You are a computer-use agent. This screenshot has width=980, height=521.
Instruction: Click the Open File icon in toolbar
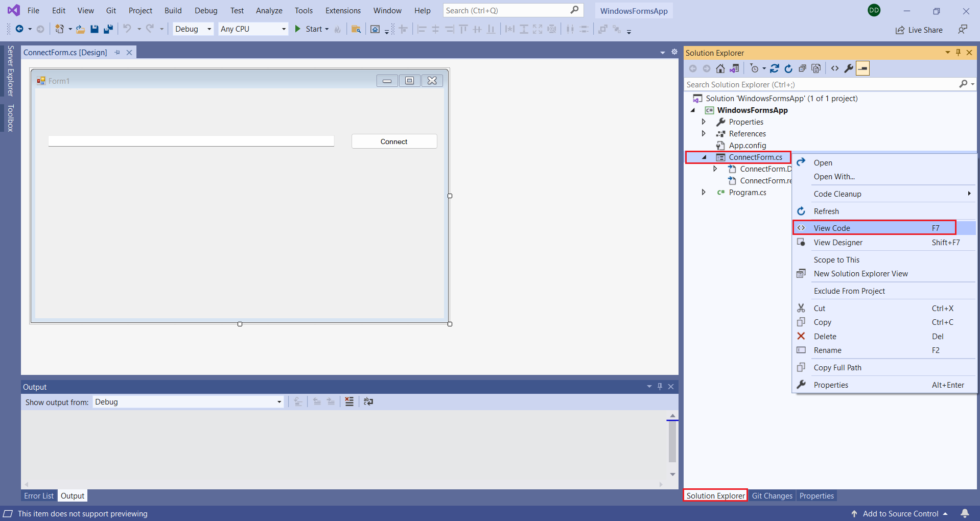click(80, 29)
